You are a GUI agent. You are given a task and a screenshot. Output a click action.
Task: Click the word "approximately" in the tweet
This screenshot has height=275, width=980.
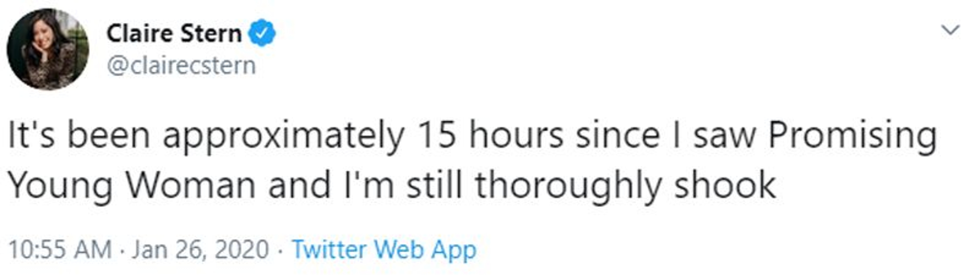284,136
